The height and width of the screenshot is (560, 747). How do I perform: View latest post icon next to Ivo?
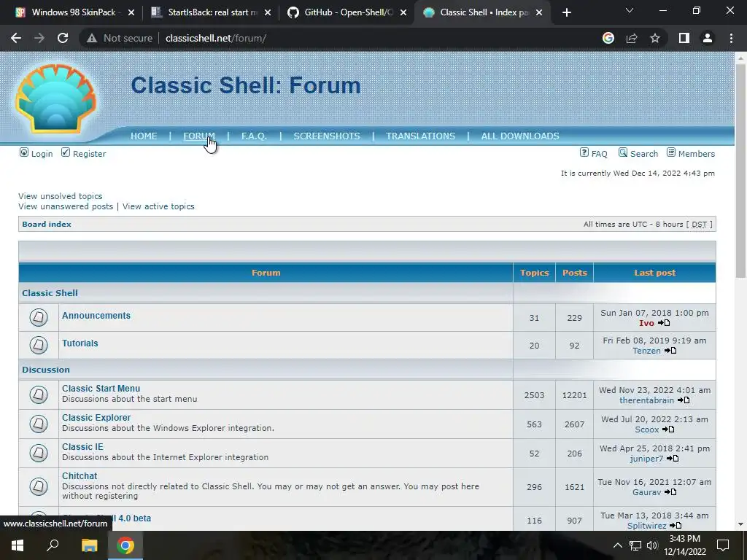(x=664, y=323)
